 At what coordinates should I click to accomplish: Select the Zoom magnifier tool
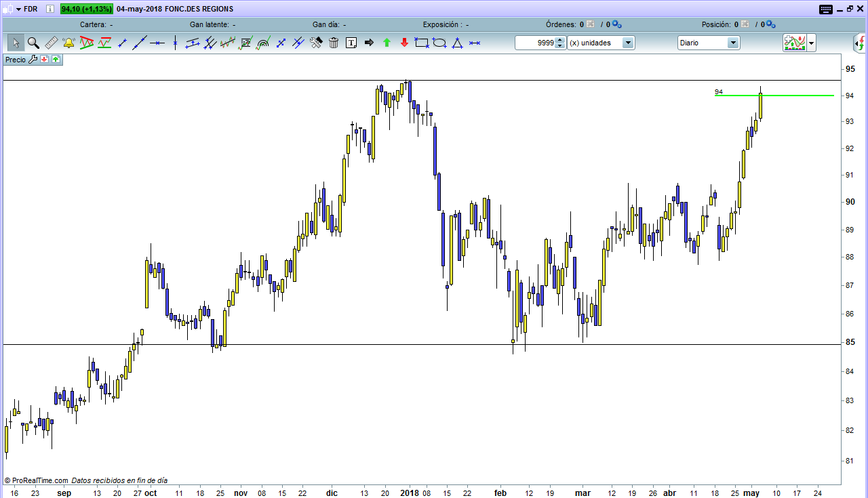click(33, 42)
